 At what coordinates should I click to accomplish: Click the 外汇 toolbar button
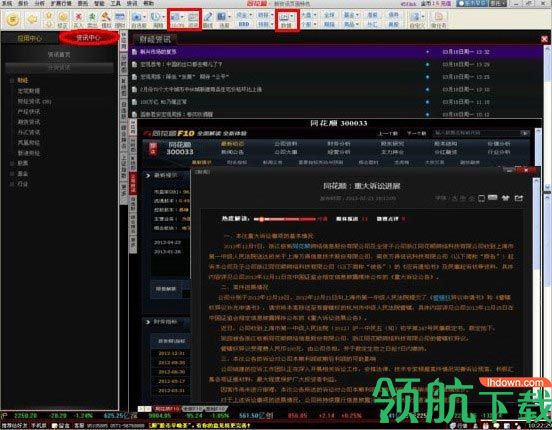click(372, 24)
